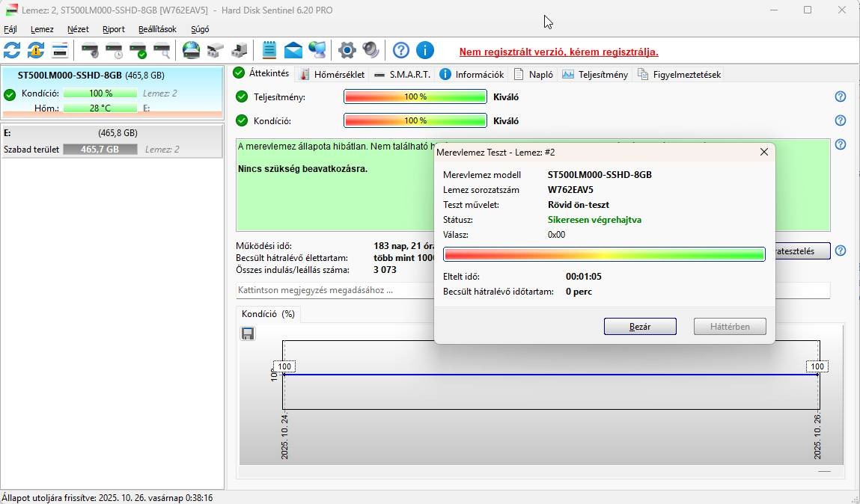Viewport: 860px width, 504px height.
Task: Open the Lemez menu
Action: tap(42, 29)
